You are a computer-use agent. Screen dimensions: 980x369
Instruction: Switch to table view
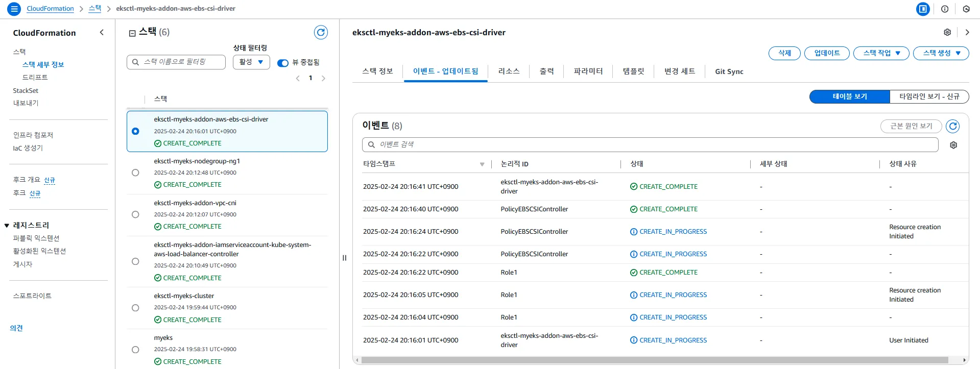pyautogui.click(x=850, y=96)
